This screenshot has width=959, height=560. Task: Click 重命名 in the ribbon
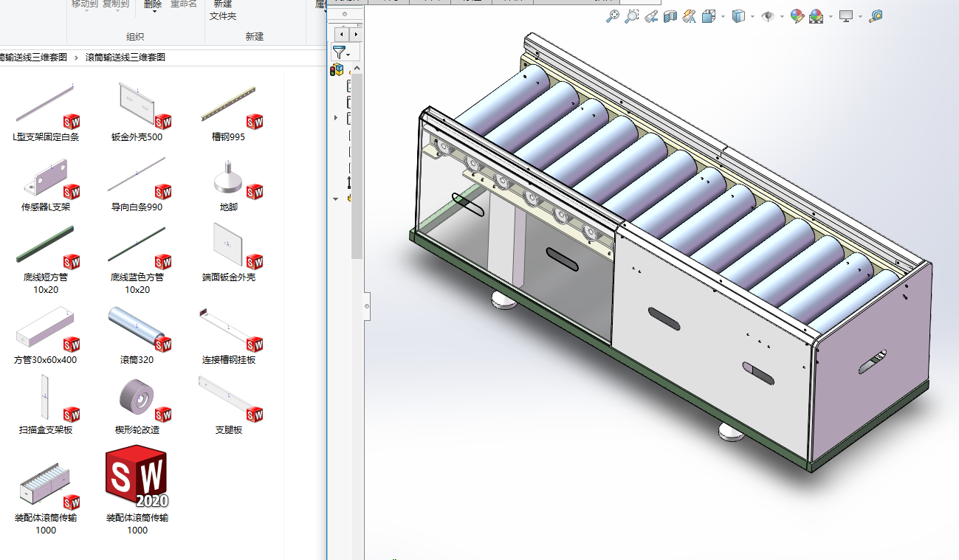[x=183, y=4]
